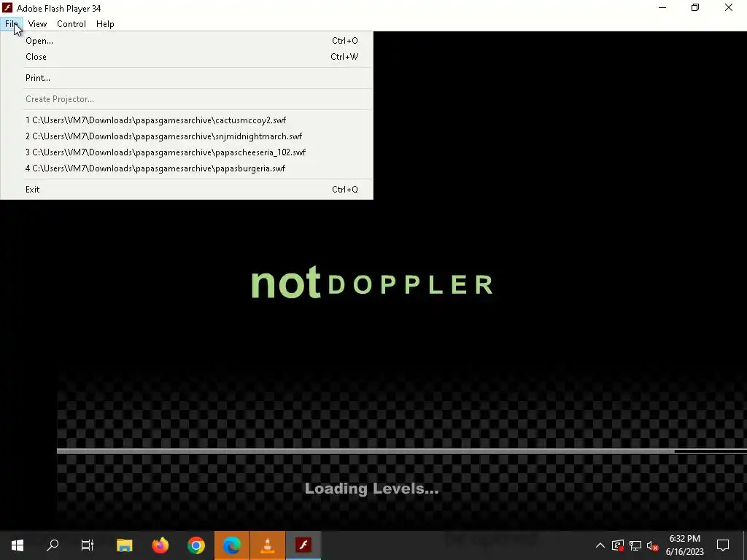Open the View menu

37,24
